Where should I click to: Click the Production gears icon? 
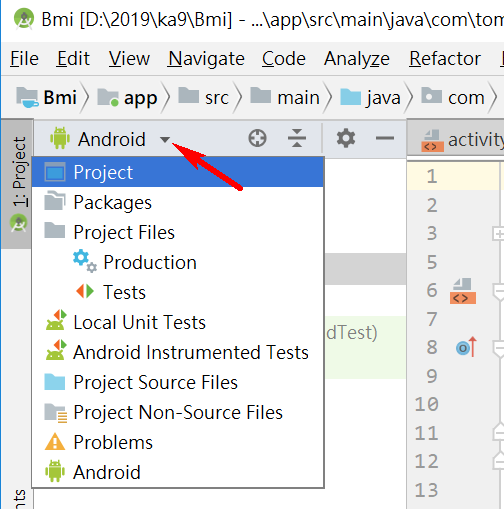[85, 261]
